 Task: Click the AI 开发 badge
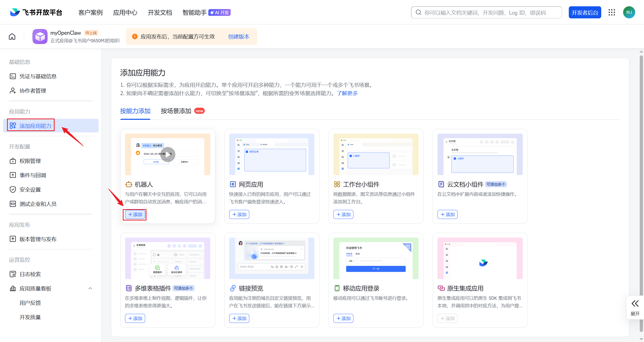click(x=219, y=12)
